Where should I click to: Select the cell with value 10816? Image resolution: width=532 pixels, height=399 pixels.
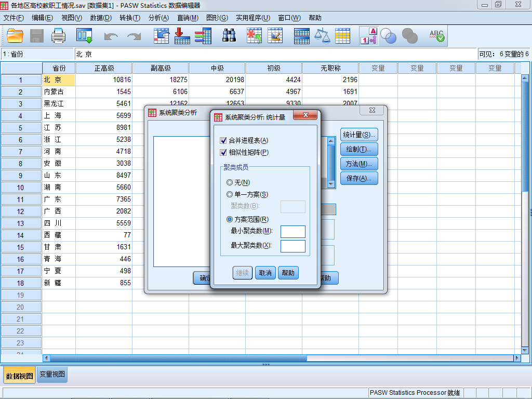coord(104,79)
